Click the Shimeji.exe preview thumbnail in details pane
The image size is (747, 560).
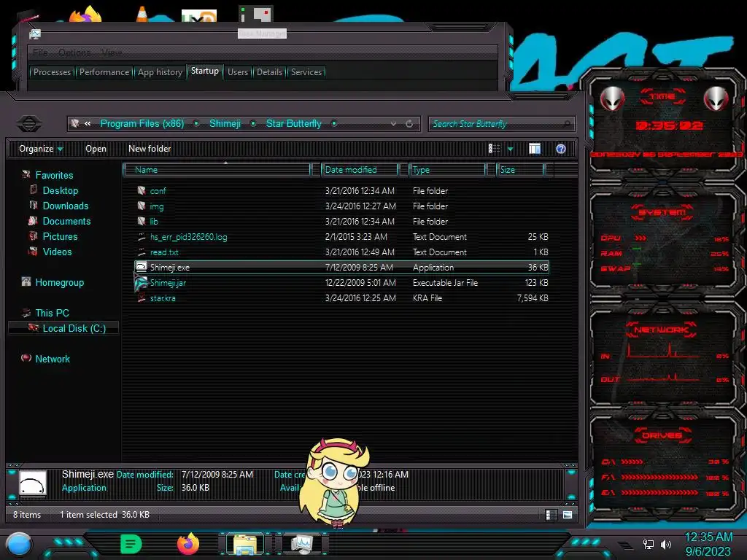tap(33, 484)
